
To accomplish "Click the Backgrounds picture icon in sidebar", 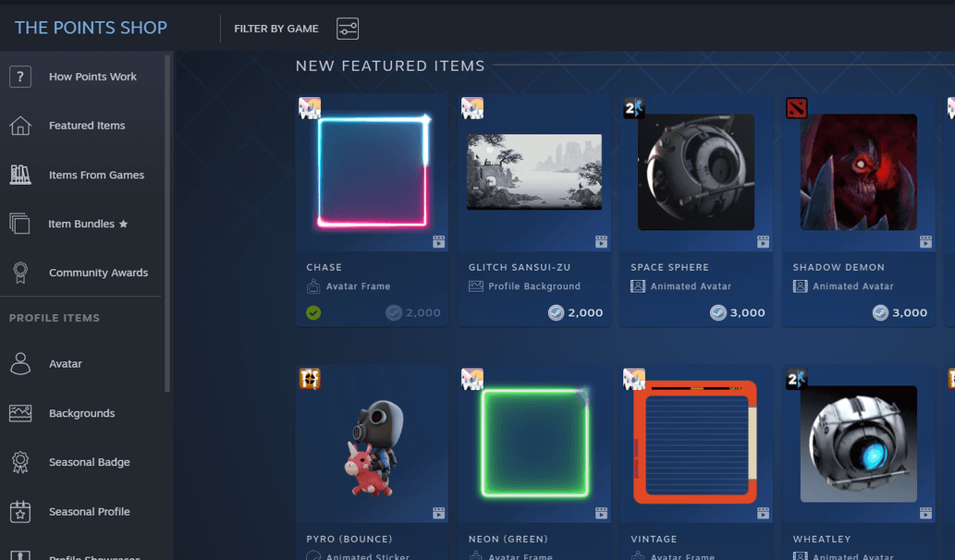I will pyautogui.click(x=20, y=413).
